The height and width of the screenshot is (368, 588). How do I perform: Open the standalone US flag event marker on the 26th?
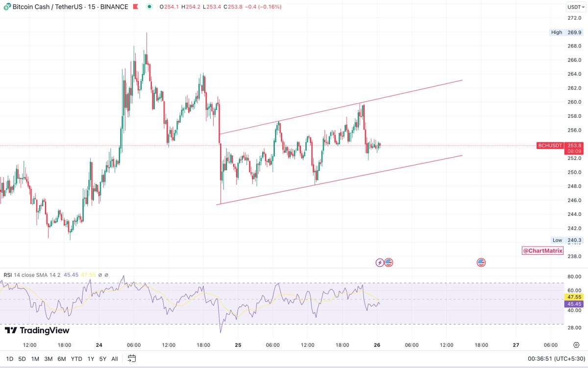[481, 263]
